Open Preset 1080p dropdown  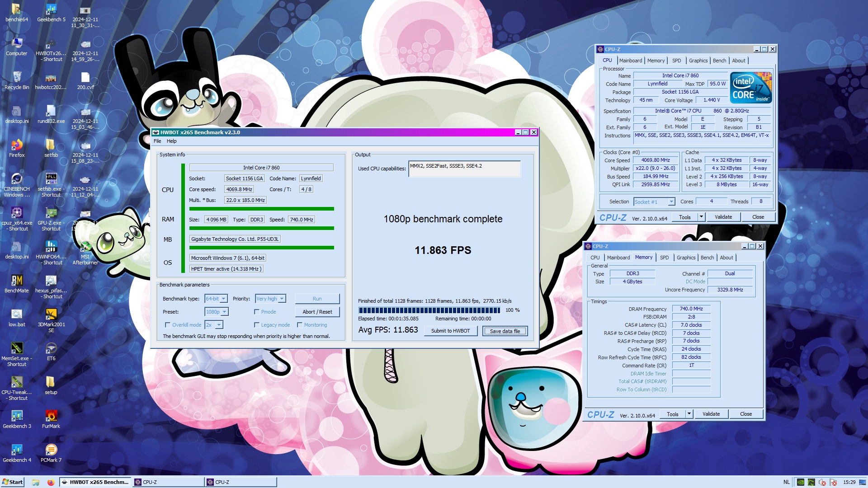[x=217, y=312]
